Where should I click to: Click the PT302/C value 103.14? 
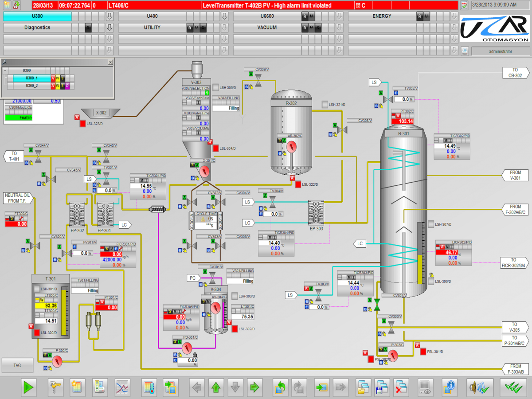pos(403,121)
